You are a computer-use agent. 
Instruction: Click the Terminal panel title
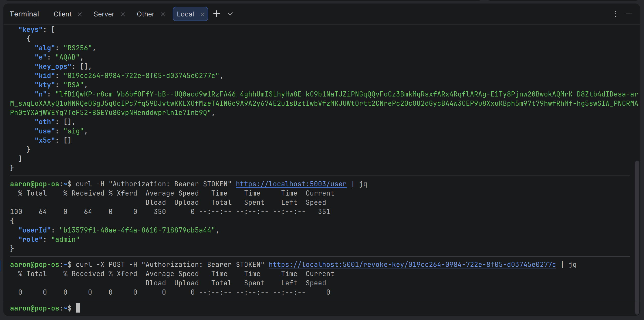tap(24, 14)
